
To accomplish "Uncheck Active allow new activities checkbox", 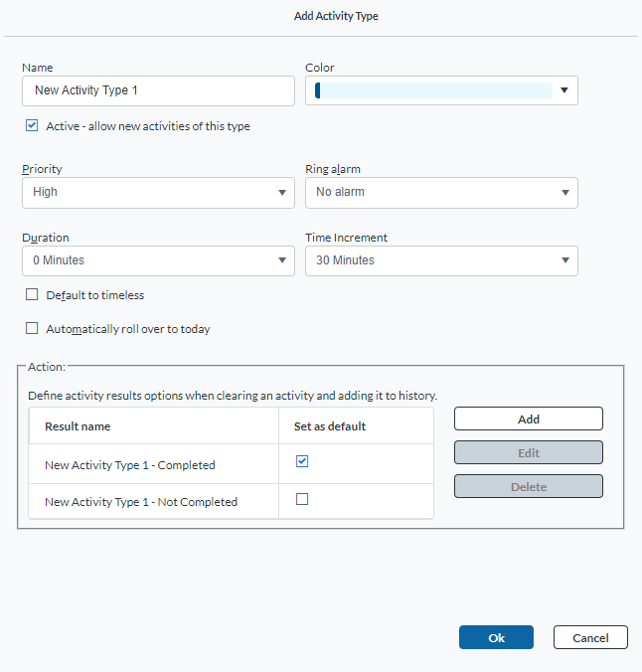I will pyautogui.click(x=32, y=125).
